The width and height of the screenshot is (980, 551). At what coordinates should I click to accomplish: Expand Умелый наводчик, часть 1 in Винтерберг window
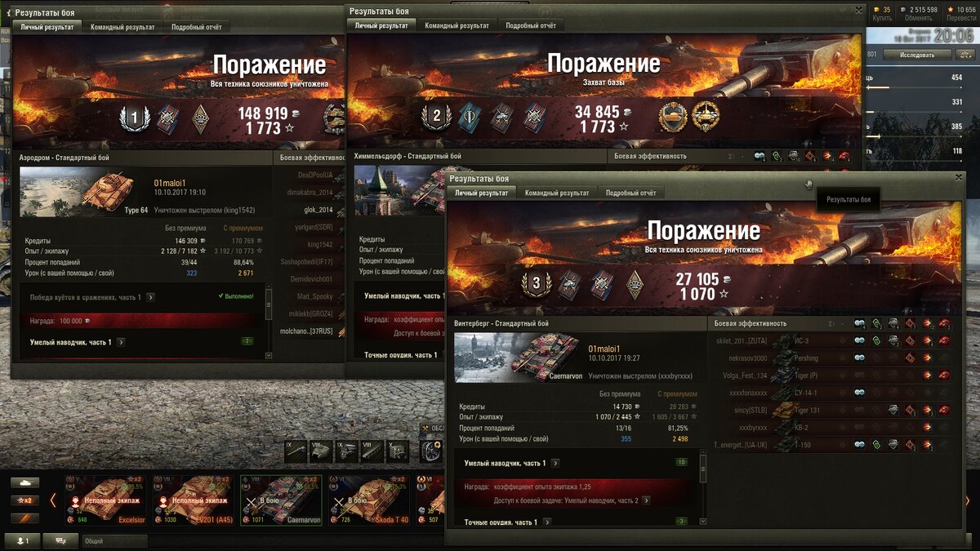(555, 464)
